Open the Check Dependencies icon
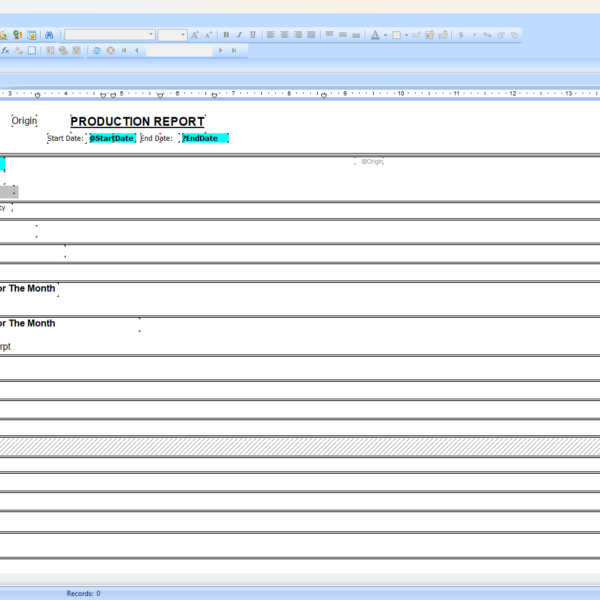 click(x=17, y=35)
